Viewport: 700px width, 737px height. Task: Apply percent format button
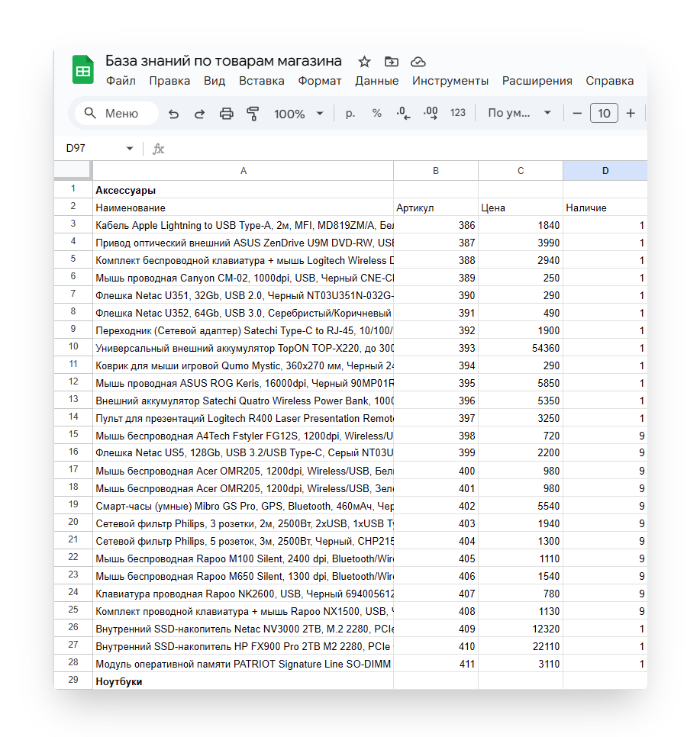pos(376,113)
